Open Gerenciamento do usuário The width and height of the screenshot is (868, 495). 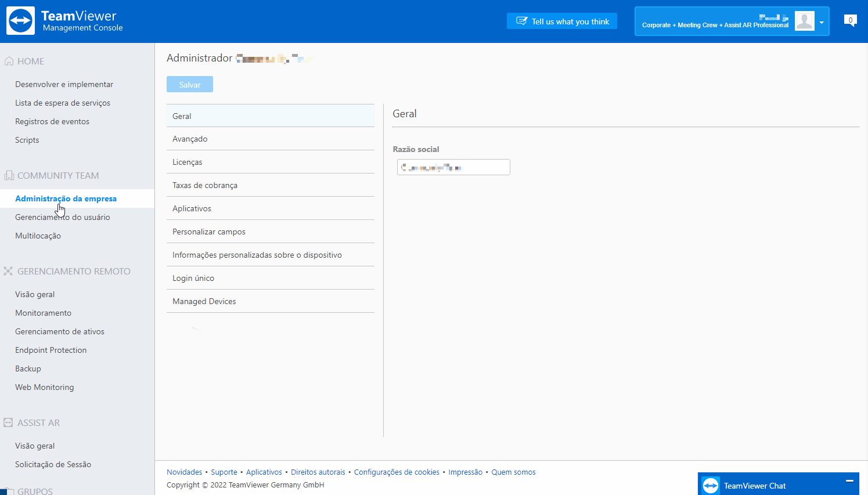point(63,217)
